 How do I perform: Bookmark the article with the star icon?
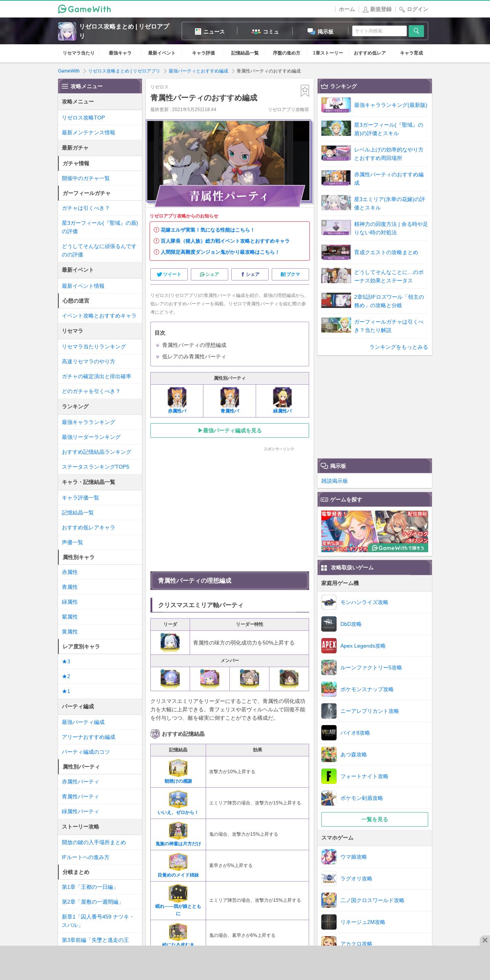tap(305, 91)
